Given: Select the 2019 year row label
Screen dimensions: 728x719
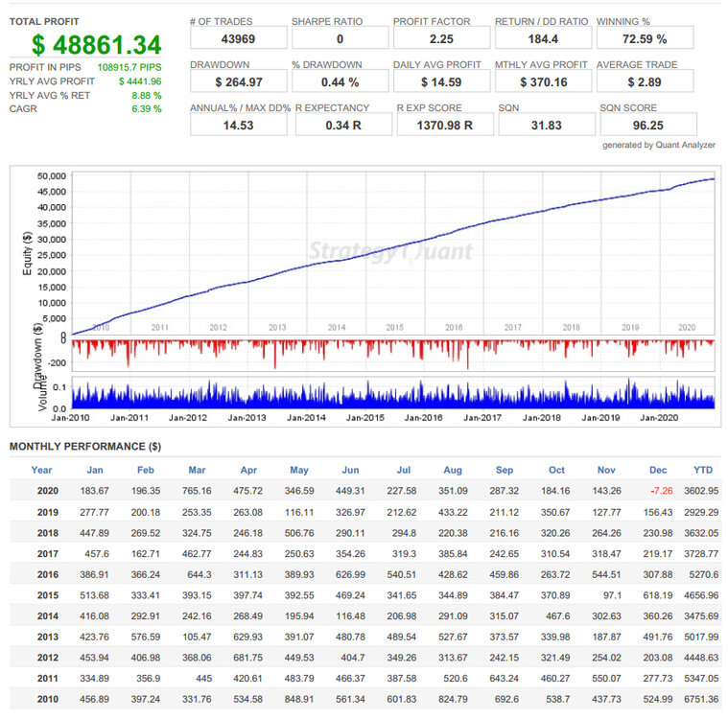Looking at the screenshot, I should [48, 513].
